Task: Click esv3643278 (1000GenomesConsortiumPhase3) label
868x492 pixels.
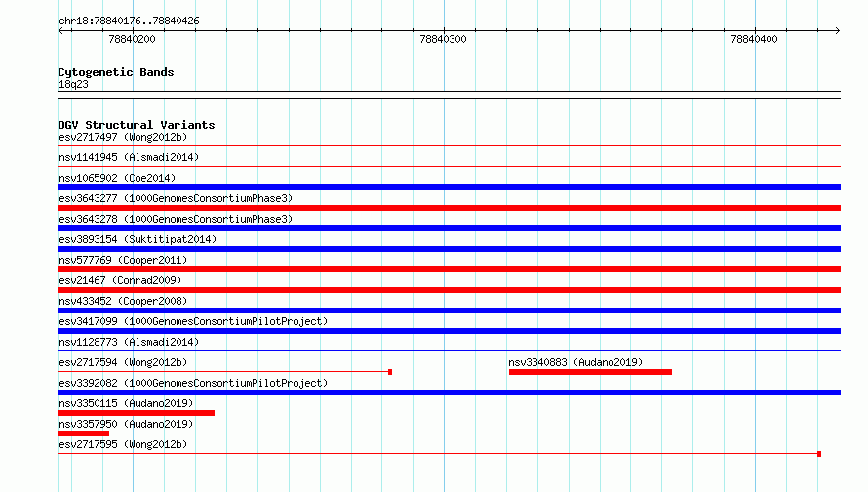Action: coord(176,219)
